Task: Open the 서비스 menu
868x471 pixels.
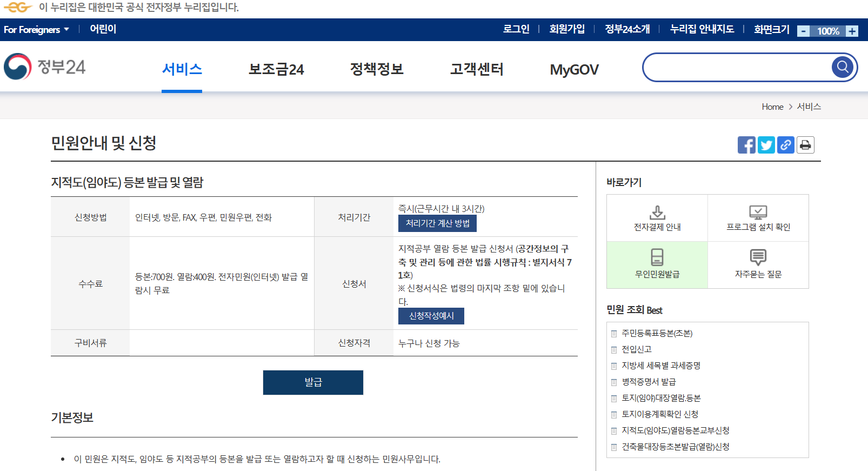Action: pos(182,69)
